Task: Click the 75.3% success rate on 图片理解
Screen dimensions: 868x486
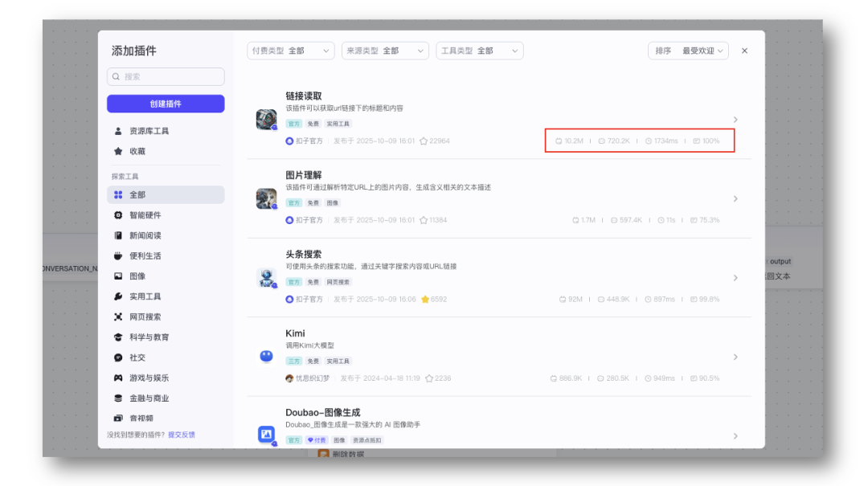Action: click(705, 220)
